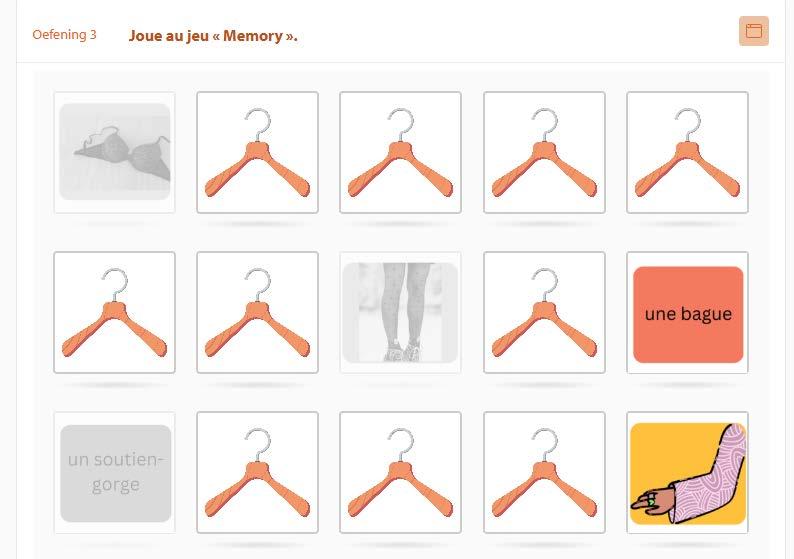Click the greyed-out legs with tights card
The height and width of the screenshot is (559, 794).
(401, 312)
